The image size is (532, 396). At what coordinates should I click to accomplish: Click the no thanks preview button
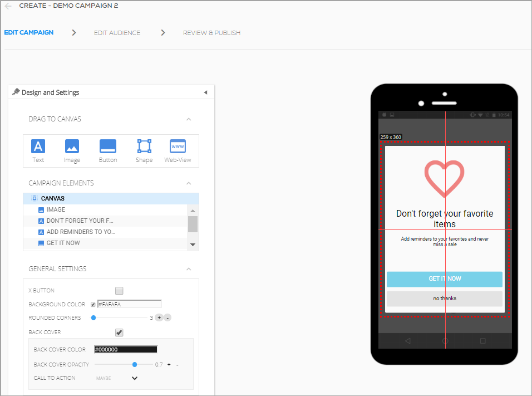445,299
